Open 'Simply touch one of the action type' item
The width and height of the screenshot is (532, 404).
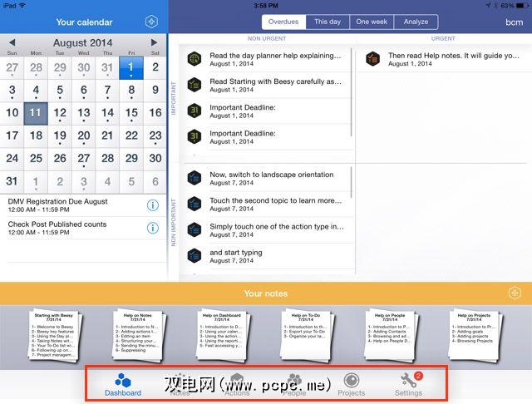[268, 230]
